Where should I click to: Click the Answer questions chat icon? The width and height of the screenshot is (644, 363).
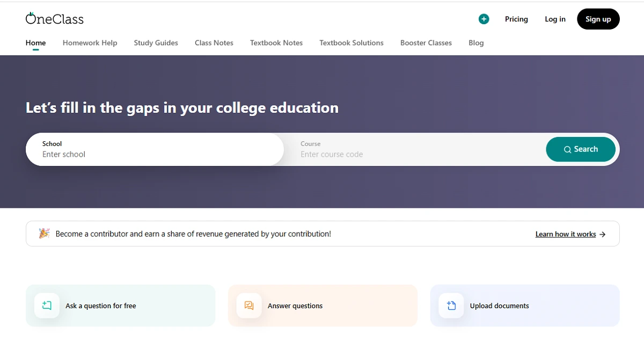[249, 306]
